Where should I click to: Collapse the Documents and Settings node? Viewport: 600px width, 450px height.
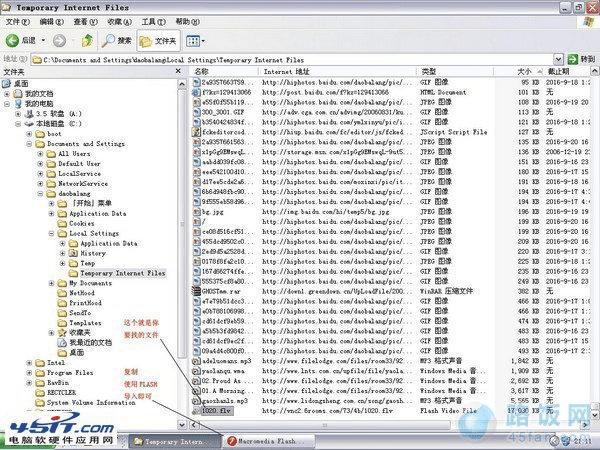click(29, 144)
